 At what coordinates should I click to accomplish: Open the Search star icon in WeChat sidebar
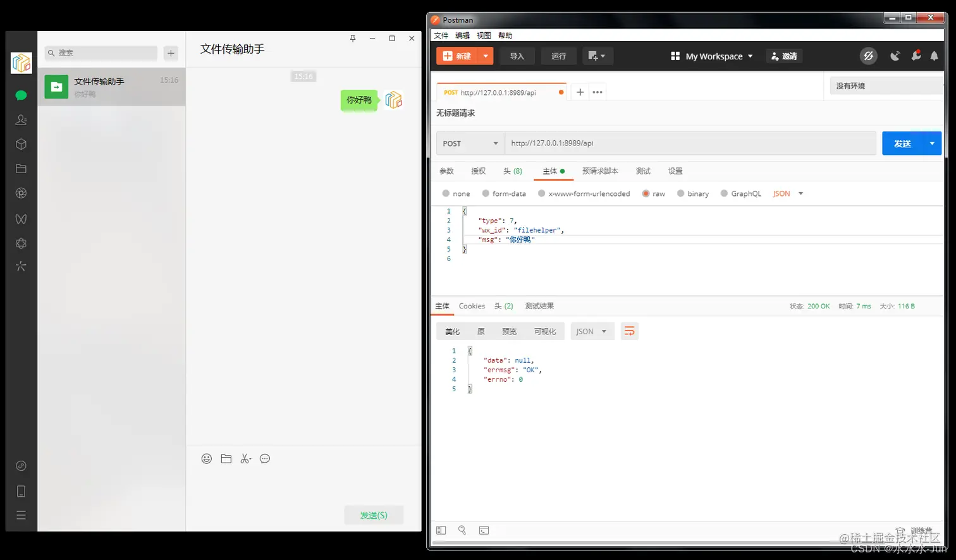21,266
